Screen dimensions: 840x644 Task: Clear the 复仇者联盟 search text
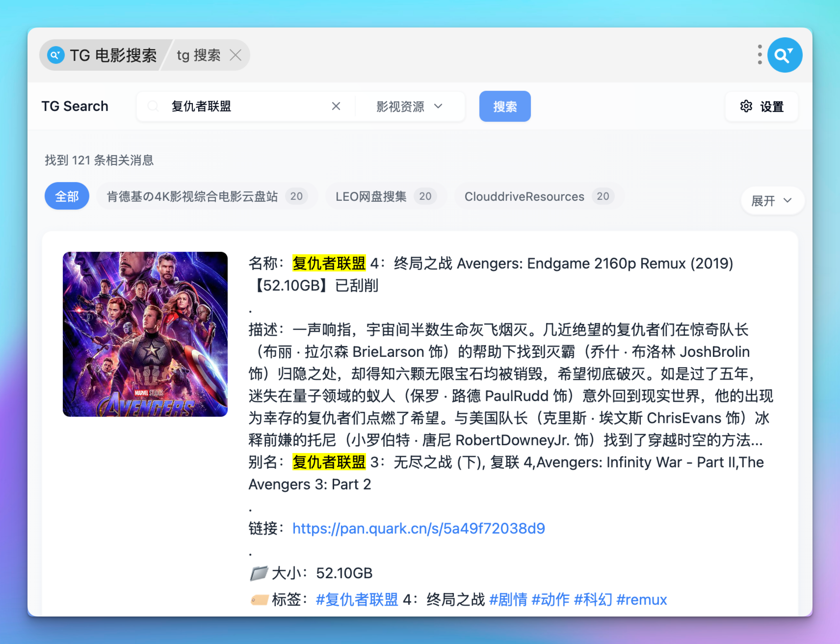(336, 106)
